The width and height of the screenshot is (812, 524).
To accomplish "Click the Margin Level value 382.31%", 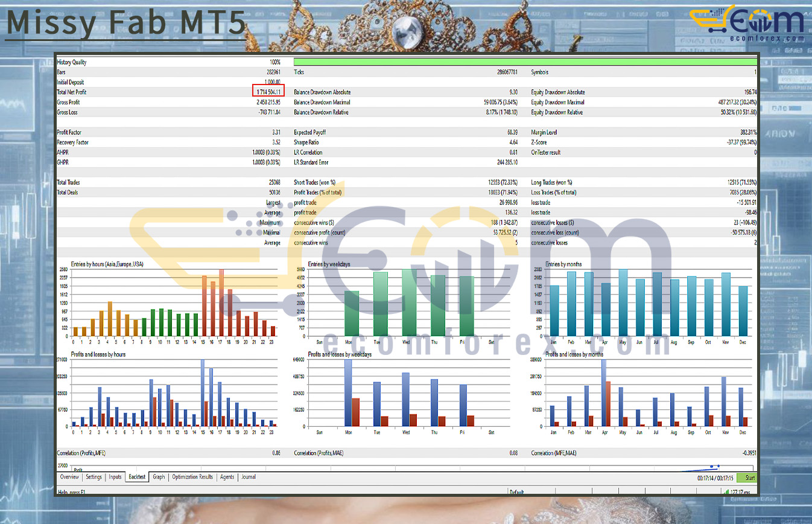I will [x=749, y=132].
